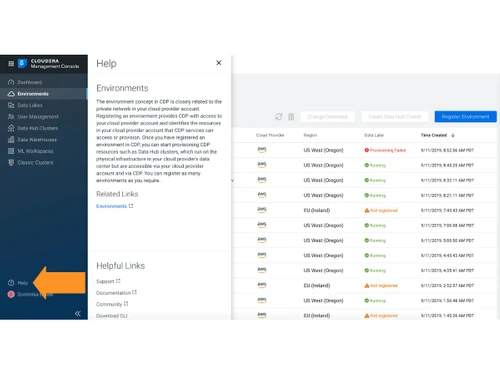Click 'Running' status in 7:06 AM row
500x375 pixels.
pos(378,226)
